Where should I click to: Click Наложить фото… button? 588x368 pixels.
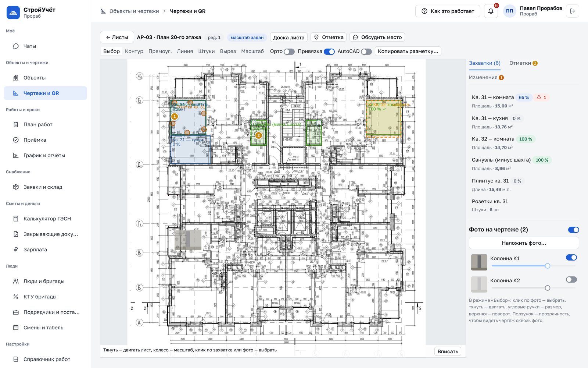(524, 243)
